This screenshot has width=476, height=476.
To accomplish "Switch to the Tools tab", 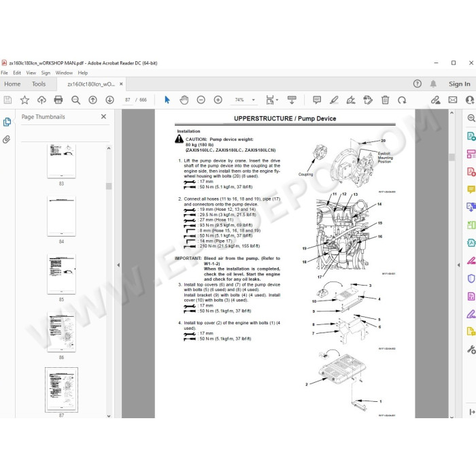I will click(39, 84).
